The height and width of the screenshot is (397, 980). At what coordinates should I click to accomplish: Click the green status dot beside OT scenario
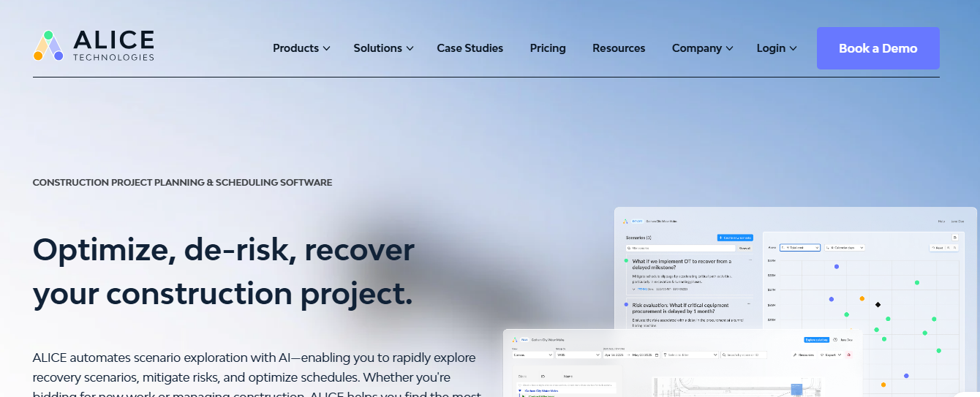626,261
